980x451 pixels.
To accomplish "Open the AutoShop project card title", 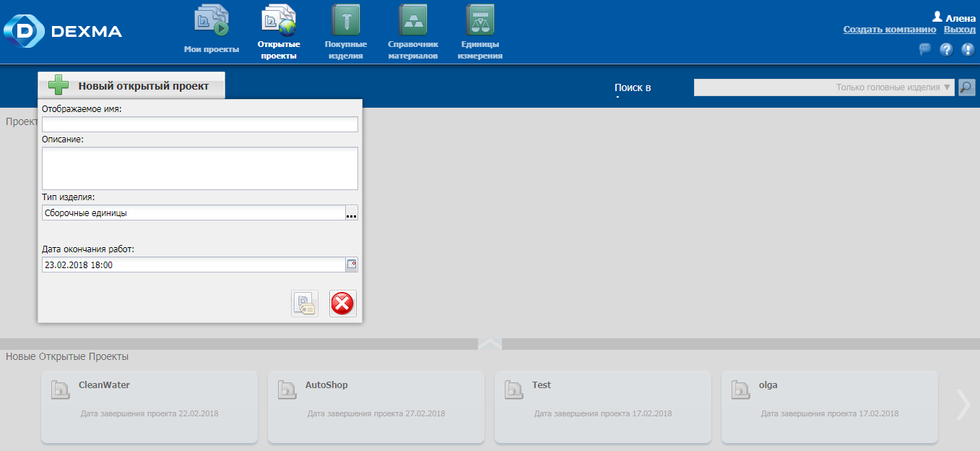I will [x=326, y=385].
